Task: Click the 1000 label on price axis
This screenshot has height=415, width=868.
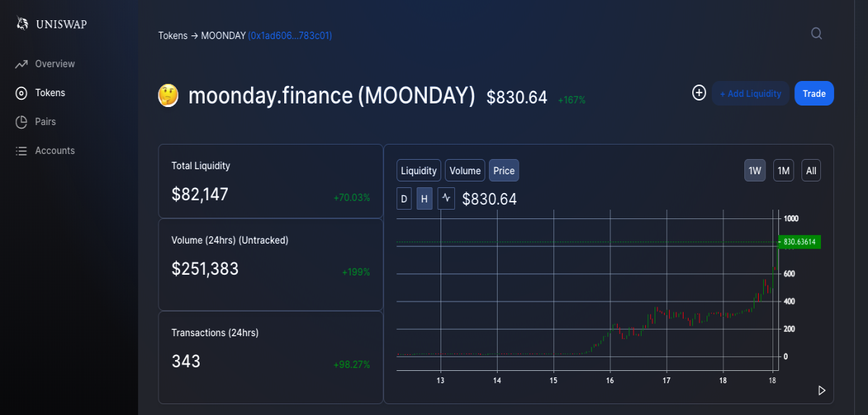Action: [x=791, y=218]
